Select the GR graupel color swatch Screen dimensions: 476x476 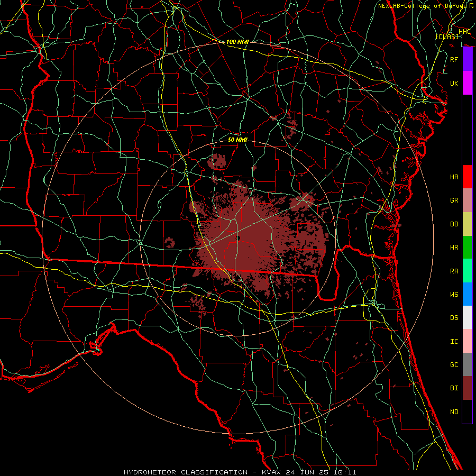pyautogui.click(x=467, y=200)
